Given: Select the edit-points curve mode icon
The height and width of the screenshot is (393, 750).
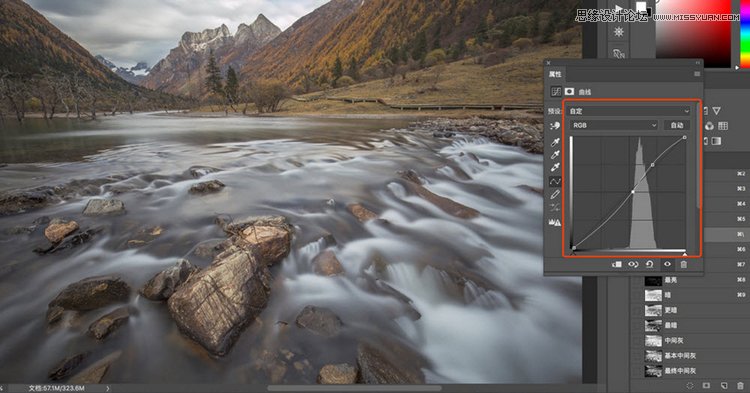Looking at the screenshot, I should pos(555,182).
